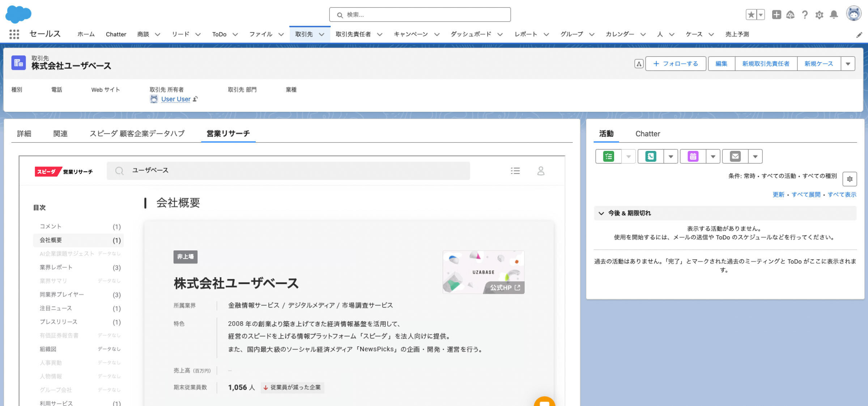Switch to the Chatter tab in activities
Viewport: 868px width, 406px height.
click(x=647, y=134)
